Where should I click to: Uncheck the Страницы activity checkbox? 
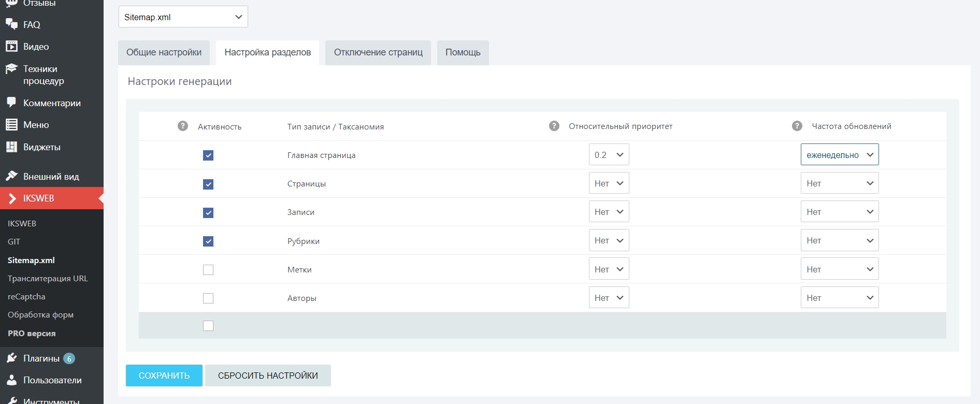[208, 184]
